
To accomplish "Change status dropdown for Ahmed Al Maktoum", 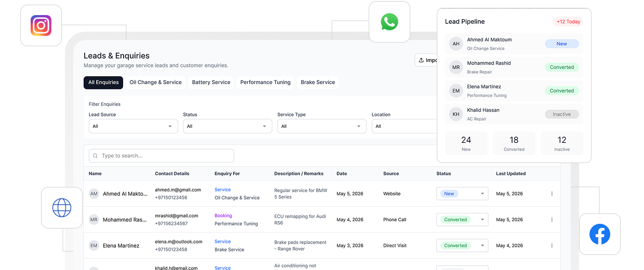I will click(462, 194).
